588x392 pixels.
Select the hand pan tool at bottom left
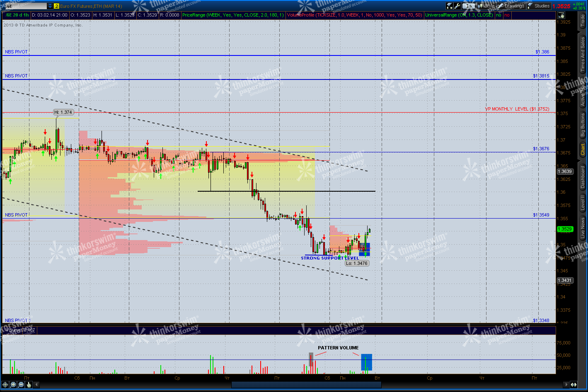29,385
